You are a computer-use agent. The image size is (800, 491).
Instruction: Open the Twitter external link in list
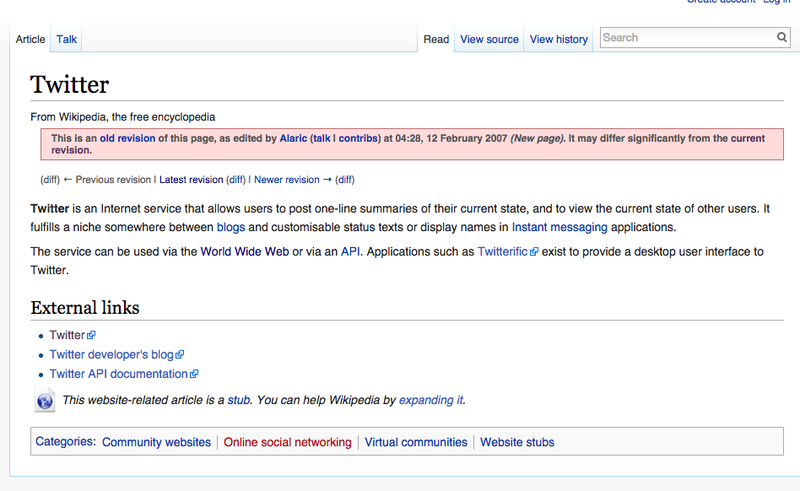(67, 335)
